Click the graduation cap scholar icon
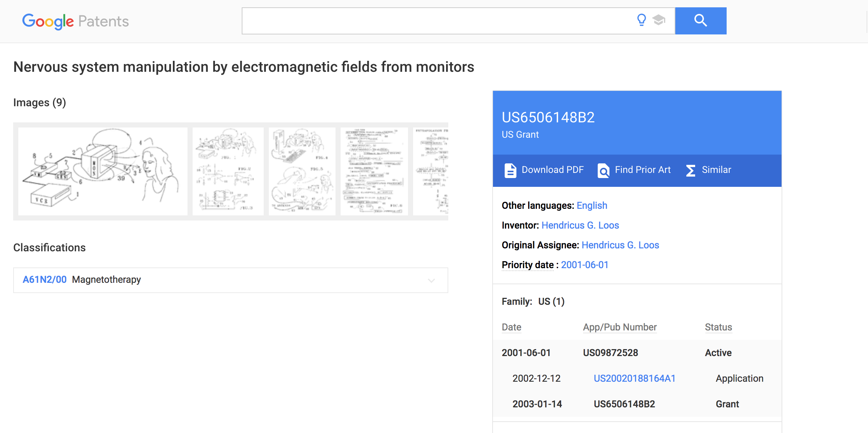This screenshot has width=868, height=433. tap(659, 20)
